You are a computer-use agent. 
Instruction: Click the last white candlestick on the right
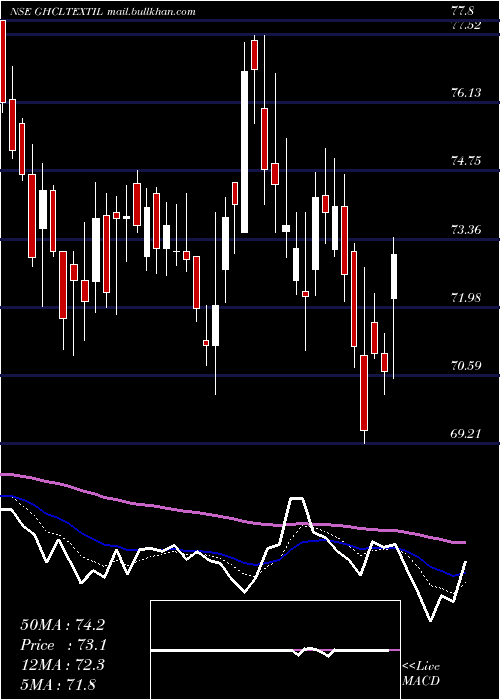tap(394, 276)
